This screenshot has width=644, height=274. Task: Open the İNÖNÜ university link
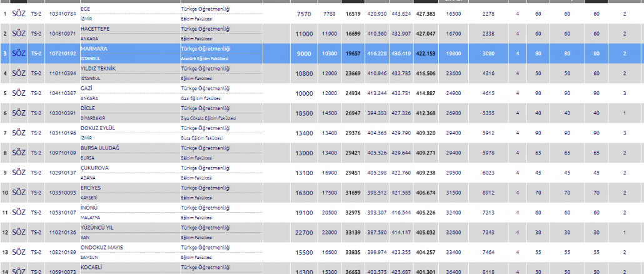pyautogui.click(x=89, y=208)
